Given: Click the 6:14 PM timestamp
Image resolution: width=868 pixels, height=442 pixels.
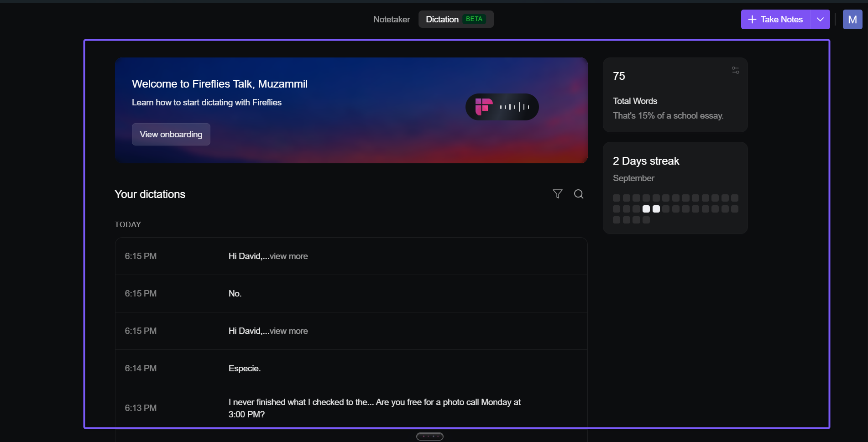Looking at the screenshot, I should tap(141, 369).
